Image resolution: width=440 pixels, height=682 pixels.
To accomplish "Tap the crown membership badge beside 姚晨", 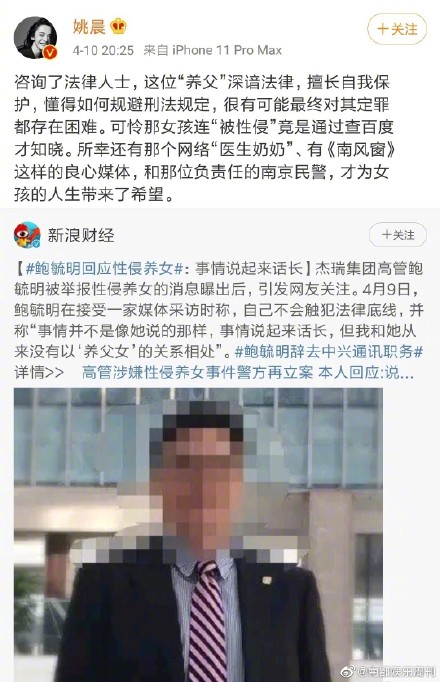I will point(118,27).
